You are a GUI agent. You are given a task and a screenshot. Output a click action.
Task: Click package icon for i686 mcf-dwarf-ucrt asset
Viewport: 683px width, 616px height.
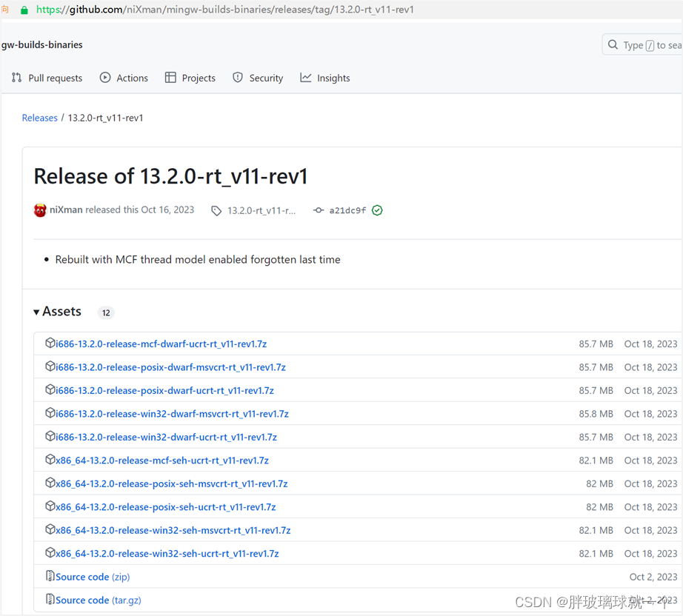(x=50, y=343)
